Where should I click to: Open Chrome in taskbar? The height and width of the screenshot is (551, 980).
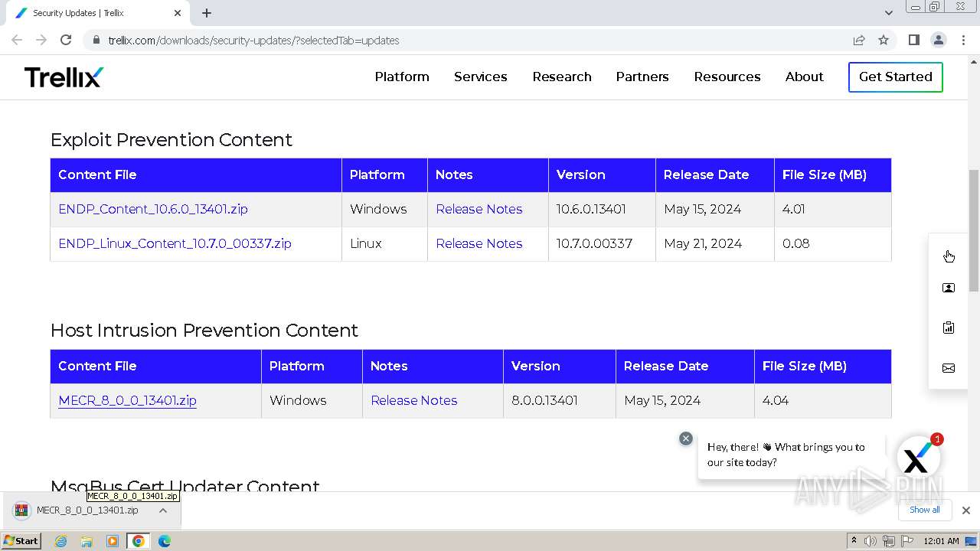[x=139, y=541]
